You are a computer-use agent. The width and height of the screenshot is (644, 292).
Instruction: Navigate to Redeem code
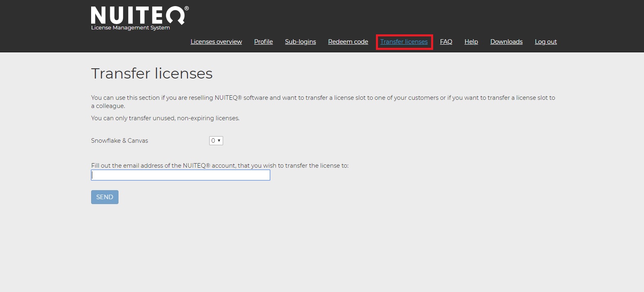click(x=348, y=42)
